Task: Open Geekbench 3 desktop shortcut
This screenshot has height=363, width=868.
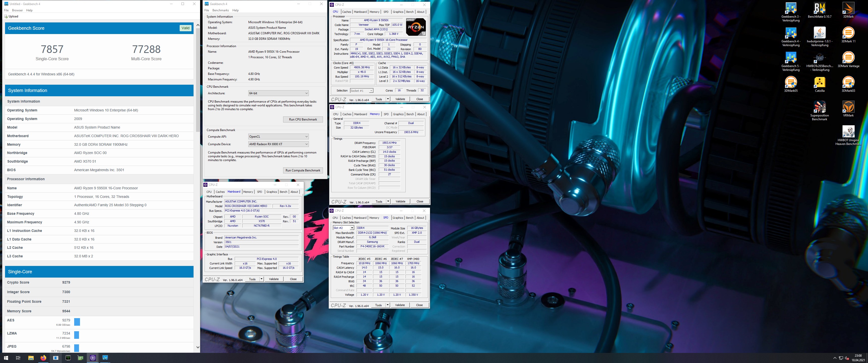Action: click(x=791, y=12)
